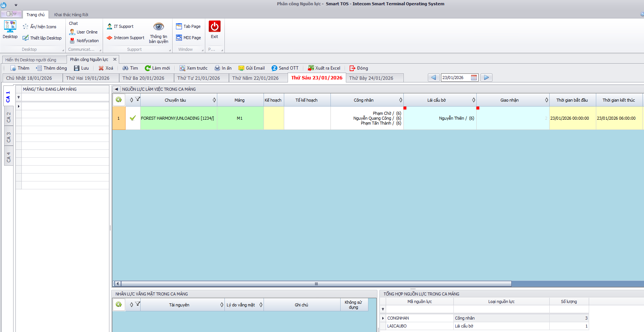Screen dimensions: 644x332
Task: Click the Thêm dòng button
Action: tap(52, 68)
